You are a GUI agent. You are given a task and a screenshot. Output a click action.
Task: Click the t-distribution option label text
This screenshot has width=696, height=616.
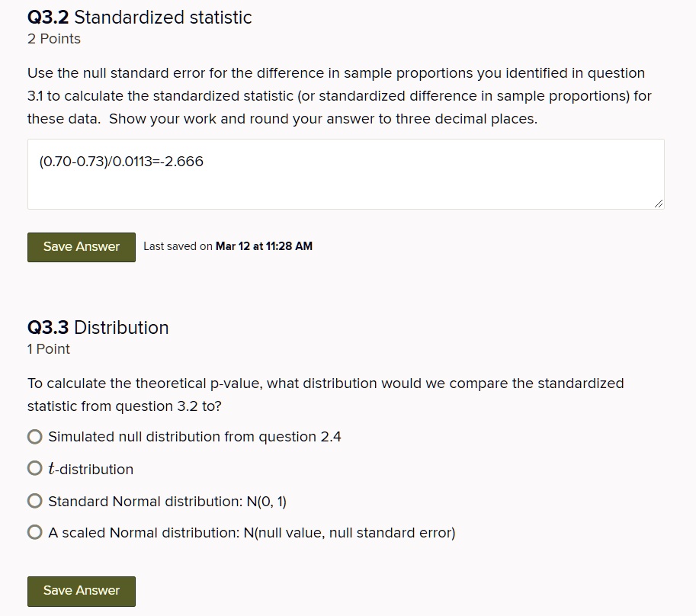(91, 468)
